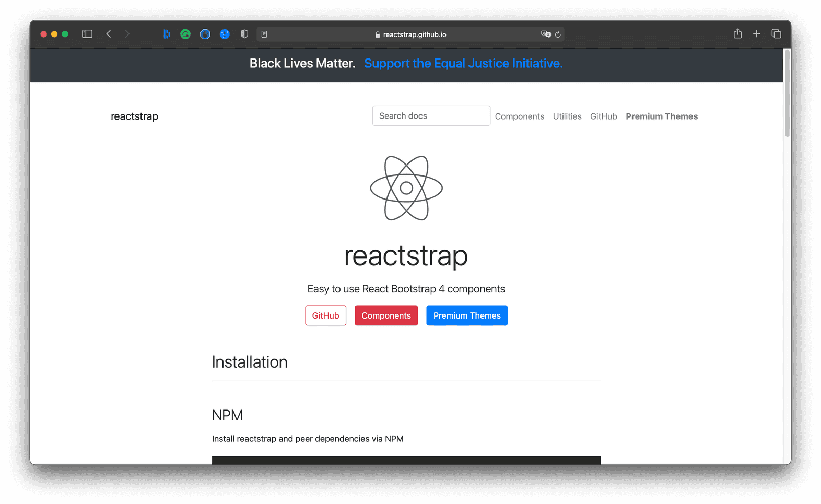Go forward to the next page

tap(127, 34)
